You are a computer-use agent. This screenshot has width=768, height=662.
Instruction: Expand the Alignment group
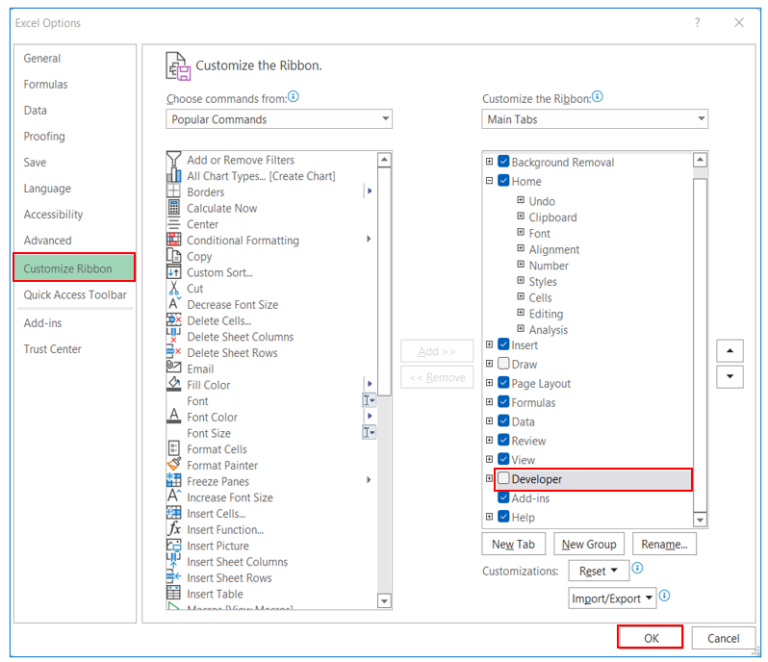point(521,249)
